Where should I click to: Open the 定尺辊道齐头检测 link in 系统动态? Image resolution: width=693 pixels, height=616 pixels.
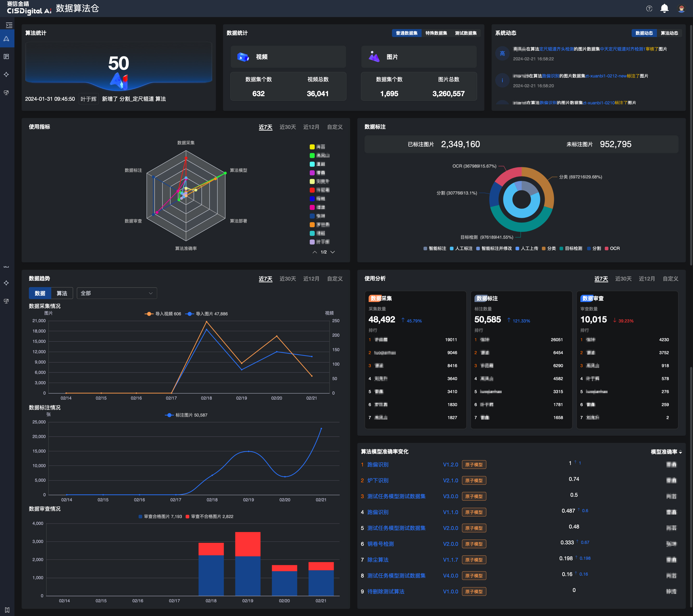coord(556,49)
